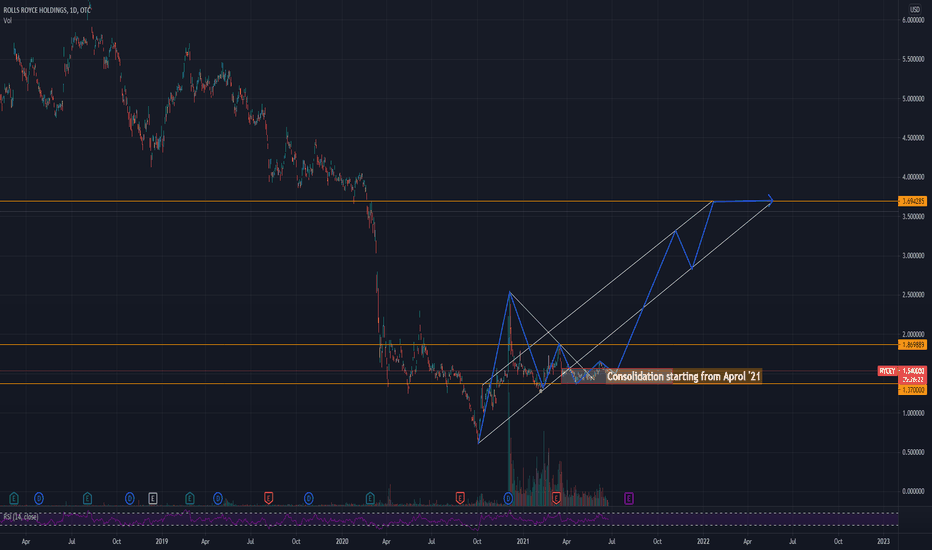Open the USD currency selector
This screenshot has width=932, height=550.
coord(914,10)
